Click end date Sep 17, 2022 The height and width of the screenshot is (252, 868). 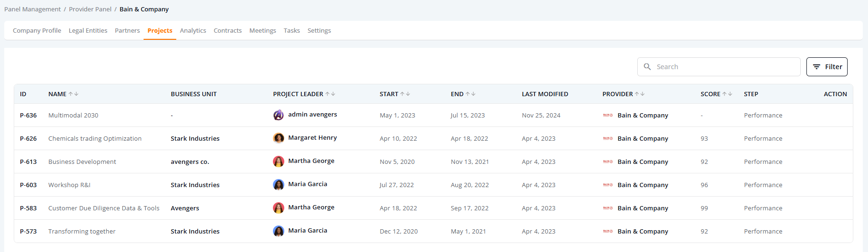pyautogui.click(x=470, y=208)
